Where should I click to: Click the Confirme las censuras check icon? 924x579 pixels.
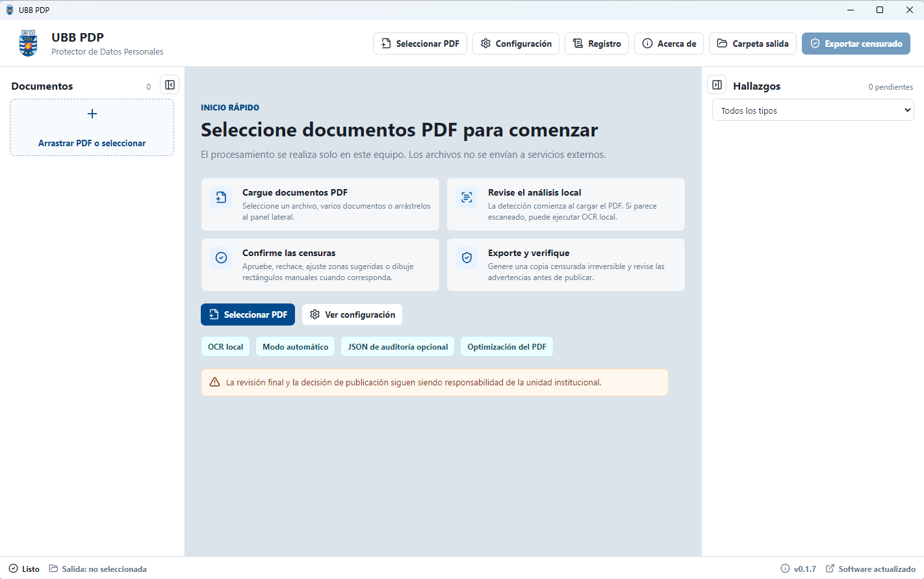[x=221, y=258]
